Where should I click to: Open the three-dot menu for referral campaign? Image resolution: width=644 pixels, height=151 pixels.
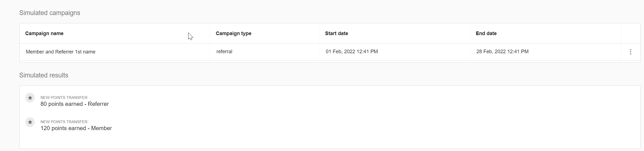[x=630, y=52]
